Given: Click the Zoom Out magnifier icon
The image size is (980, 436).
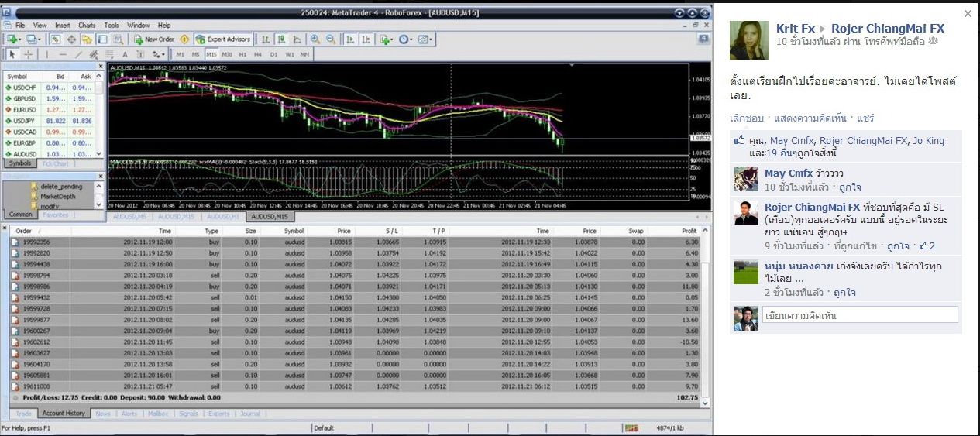Looking at the screenshot, I should pos(331,39).
